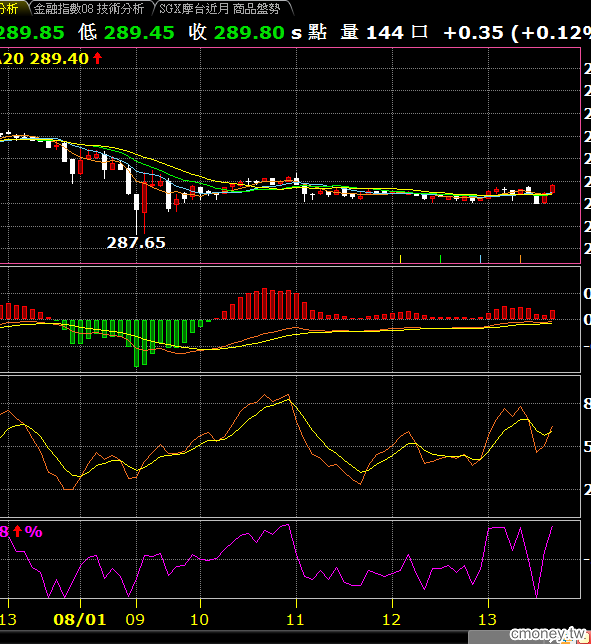
Task: Click the last red candlestick on price chart
Action: [552, 189]
